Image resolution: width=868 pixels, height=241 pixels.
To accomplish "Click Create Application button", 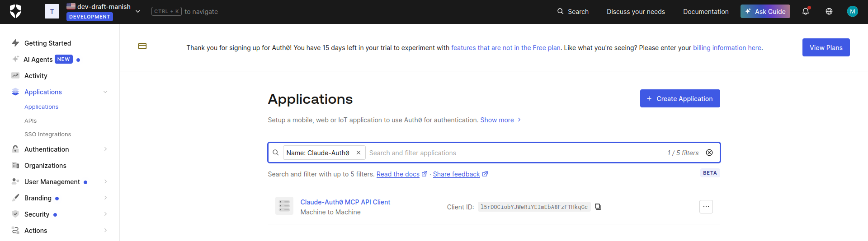I will point(680,98).
